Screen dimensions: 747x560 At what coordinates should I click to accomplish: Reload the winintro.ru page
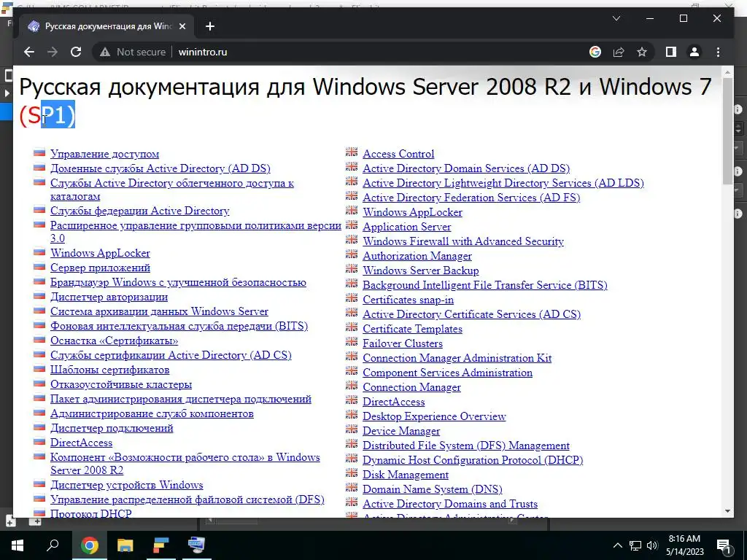[x=76, y=52]
